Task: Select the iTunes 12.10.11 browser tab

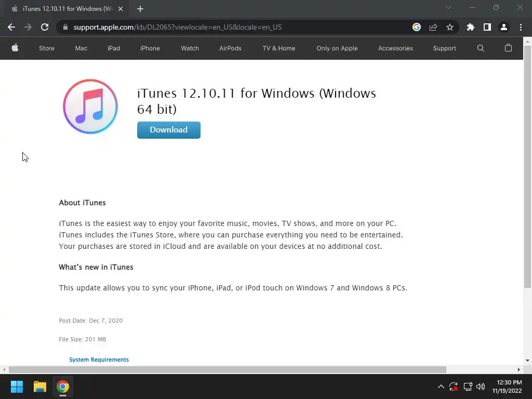Action: coord(66,9)
